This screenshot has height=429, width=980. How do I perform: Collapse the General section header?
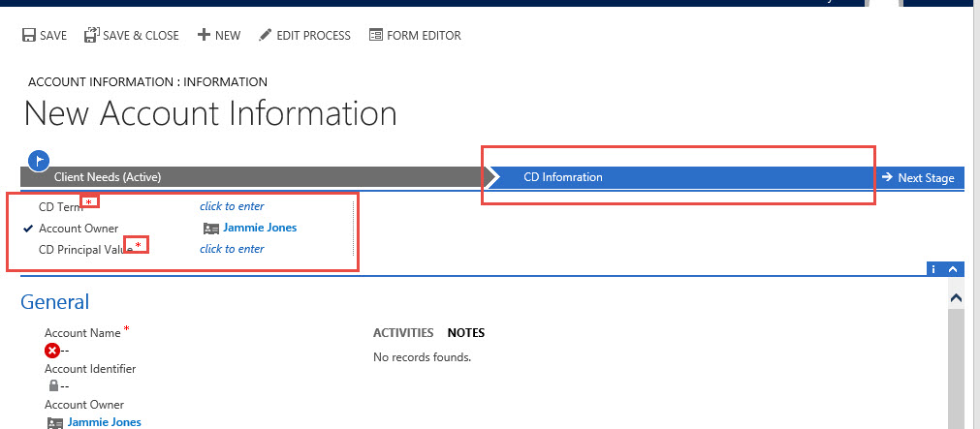54,302
